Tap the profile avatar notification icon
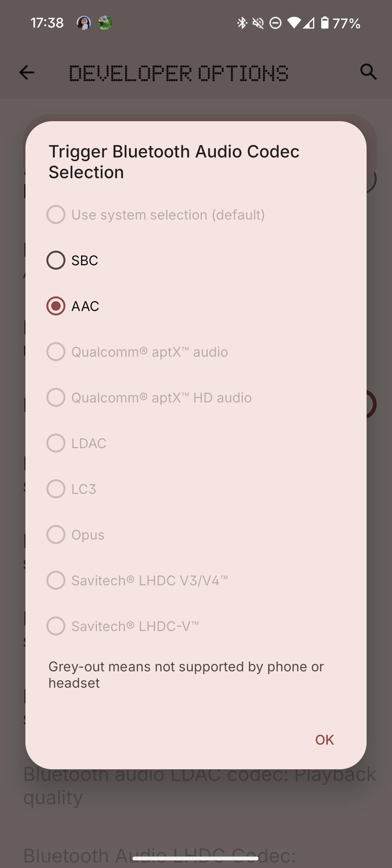392x868 pixels. click(84, 23)
